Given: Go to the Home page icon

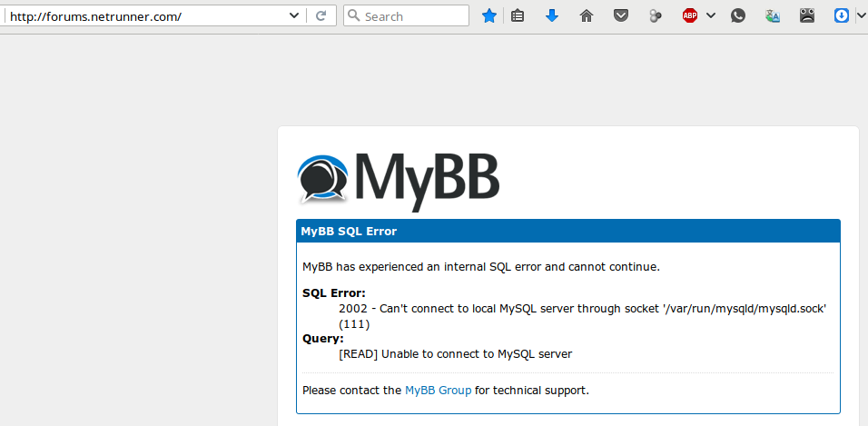Looking at the screenshot, I should tap(586, 16).
